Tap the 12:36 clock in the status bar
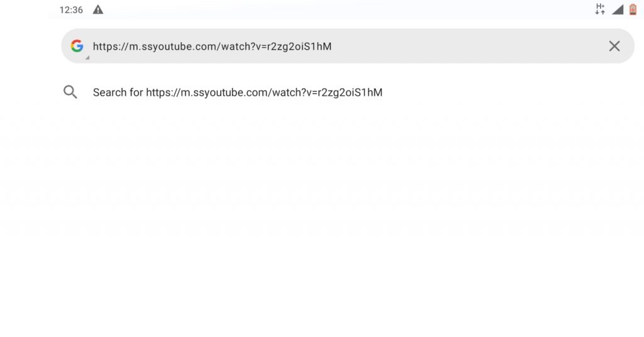 coord(71,10)
